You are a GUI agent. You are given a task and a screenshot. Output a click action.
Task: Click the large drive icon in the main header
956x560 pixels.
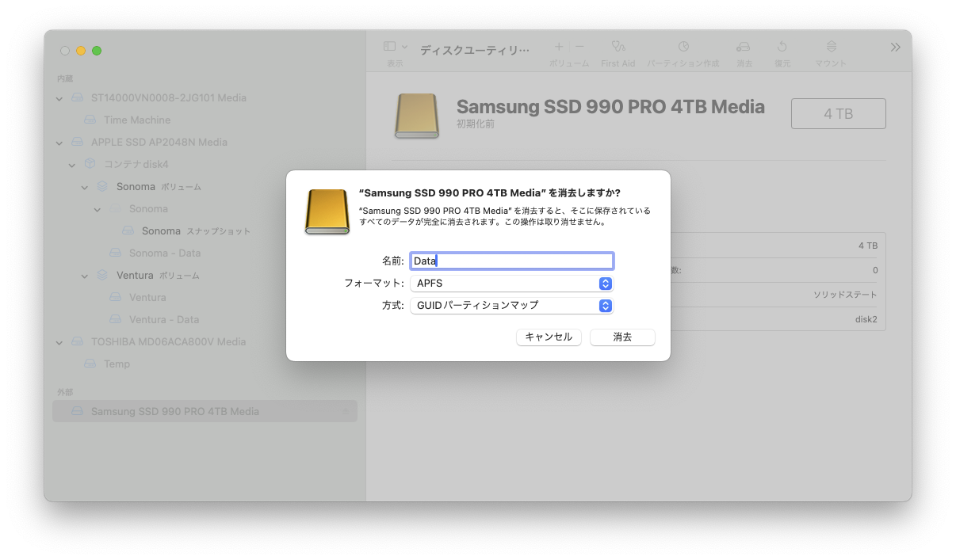click(x=417, y=116)
